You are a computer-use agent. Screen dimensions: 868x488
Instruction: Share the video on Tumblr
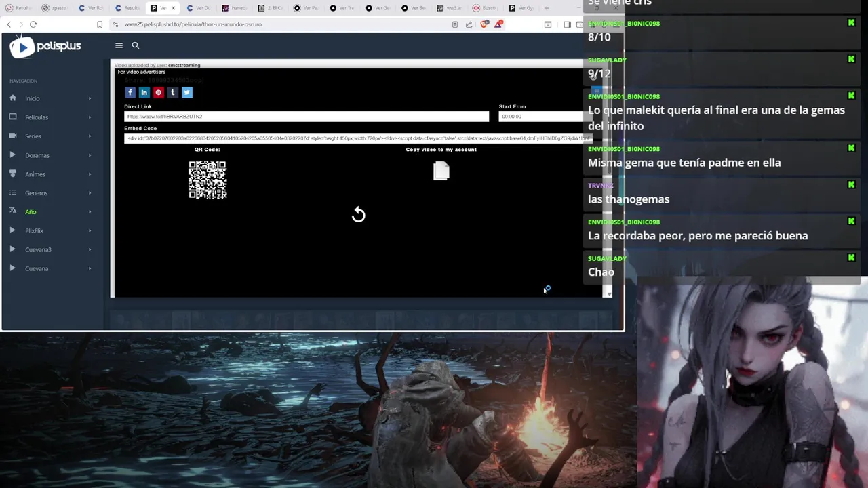coord(172,92)
